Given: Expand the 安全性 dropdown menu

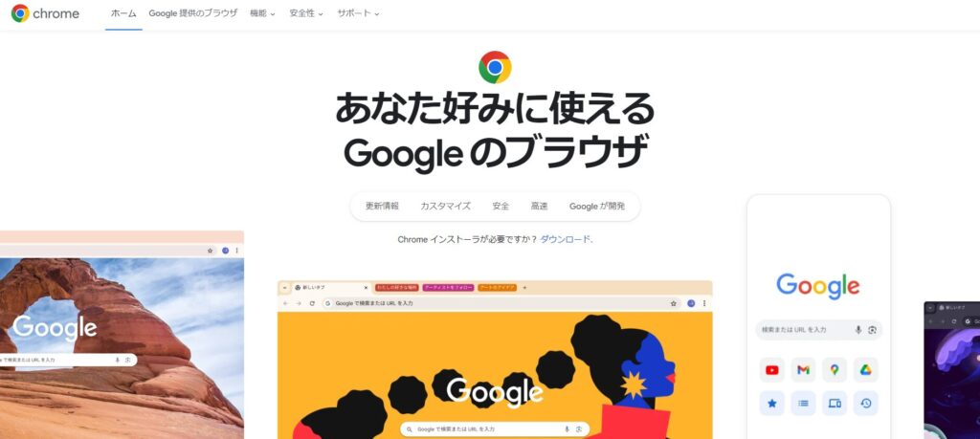Looking at the screenshot, I should 306,13.
